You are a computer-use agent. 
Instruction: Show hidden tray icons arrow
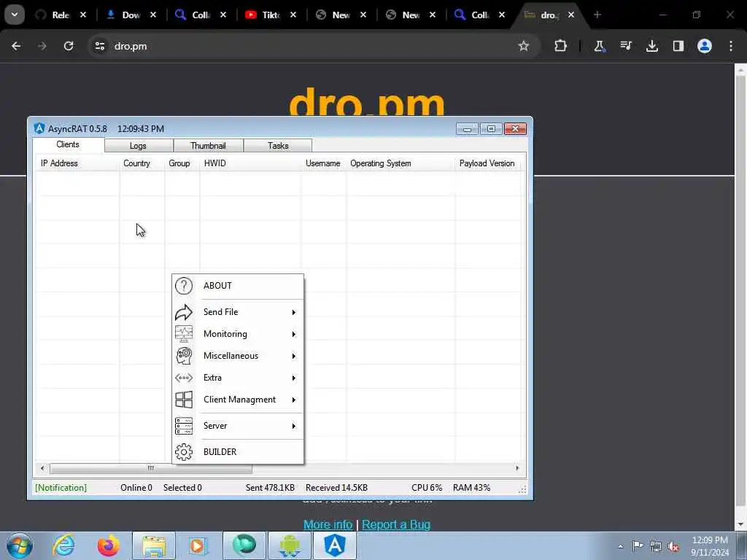[620, 547]
